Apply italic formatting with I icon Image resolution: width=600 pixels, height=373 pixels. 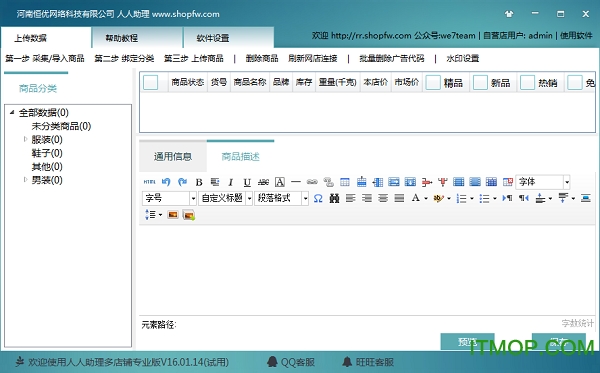point(230,182)
